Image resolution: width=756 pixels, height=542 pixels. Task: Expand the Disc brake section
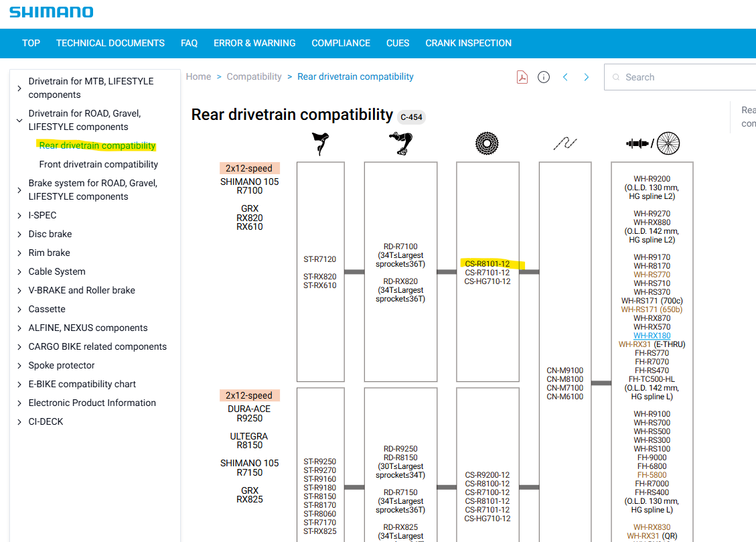[19, 234]
